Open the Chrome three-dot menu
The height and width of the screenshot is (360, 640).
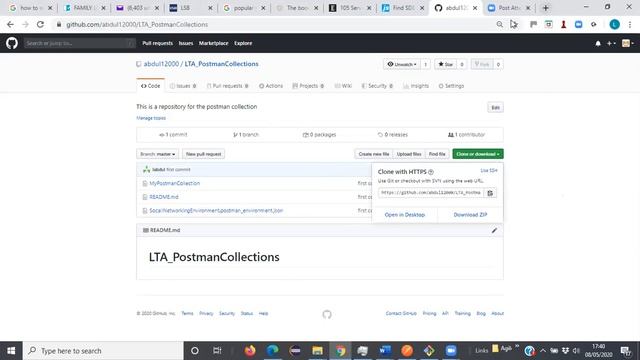(x=630, y=24)
